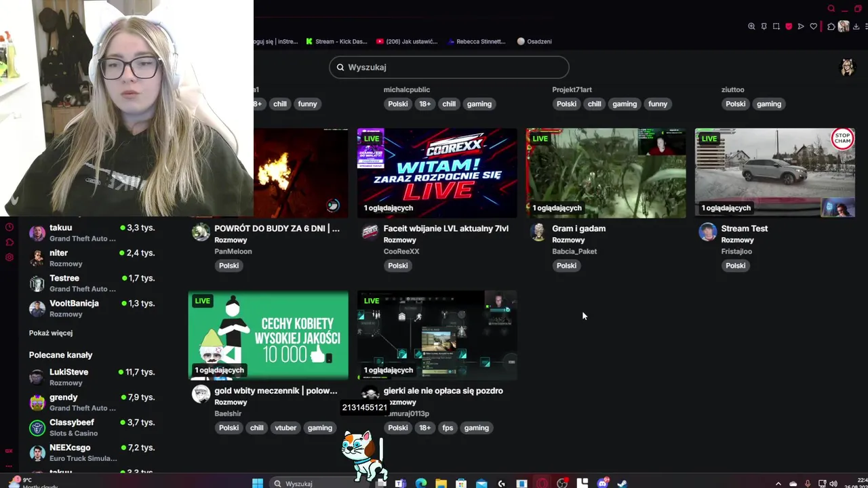
Task: Open the snapshot capture tool icon
Action: (x=776, y=26)
